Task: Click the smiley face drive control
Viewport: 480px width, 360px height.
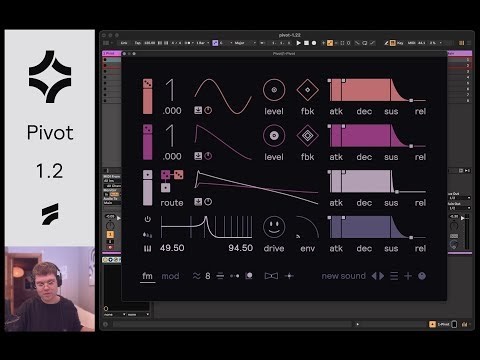Action: point(274,227)
